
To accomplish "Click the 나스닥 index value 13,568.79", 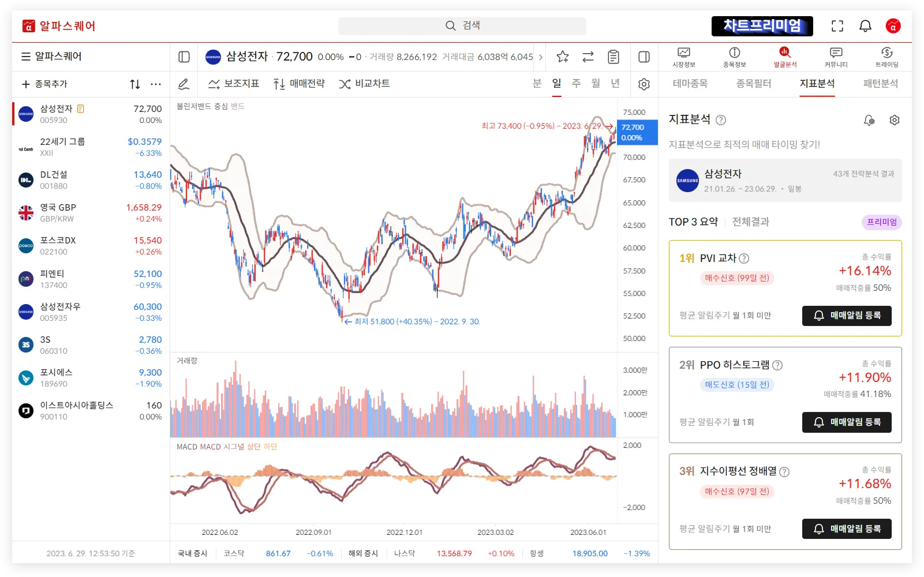I will click(x=454, y=554).
